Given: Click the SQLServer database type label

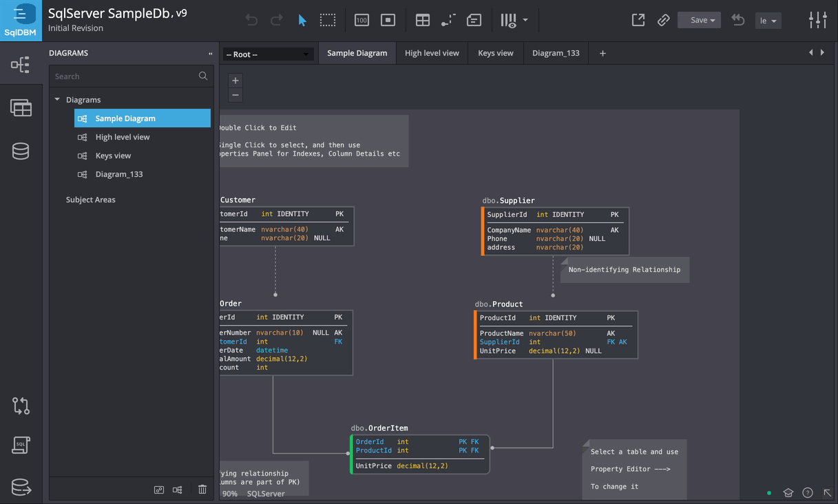Looking at the screenshot, I should [x=266, y=494].
